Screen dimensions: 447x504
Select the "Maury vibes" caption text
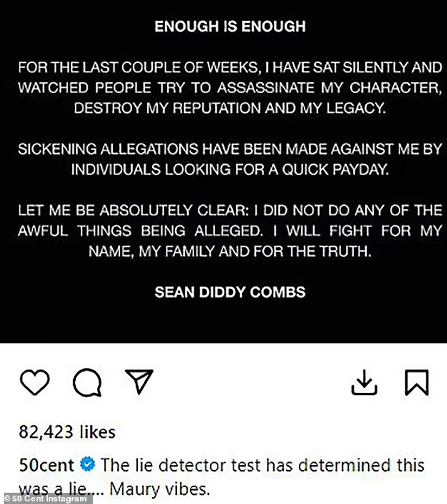pos(160,489)
